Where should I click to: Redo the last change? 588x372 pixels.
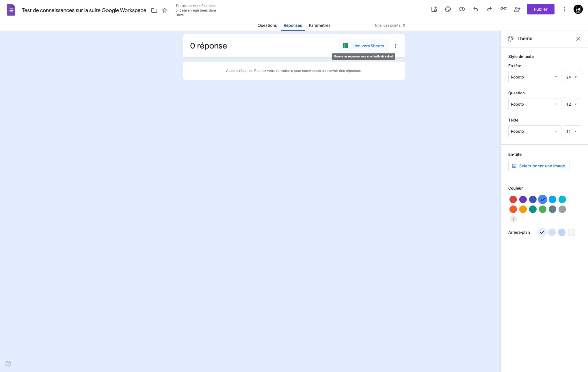[x=490, y=9]
